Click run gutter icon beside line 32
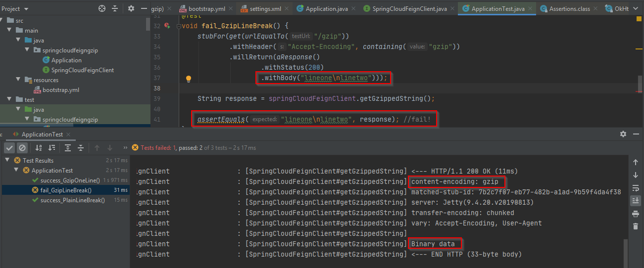The image size is (644, 268). click(167, 26)
